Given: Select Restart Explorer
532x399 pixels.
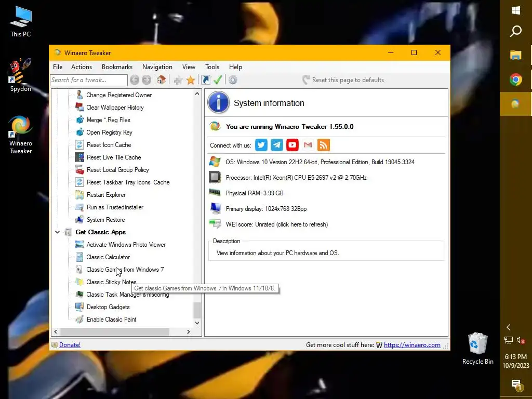Looking at the screenshot, I should pos(106,195).
